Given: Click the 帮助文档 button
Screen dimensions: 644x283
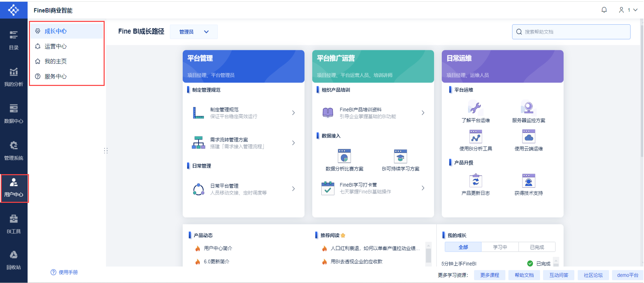Looking at the screenshot, I should pyautogui.click(x=524, y=275).
